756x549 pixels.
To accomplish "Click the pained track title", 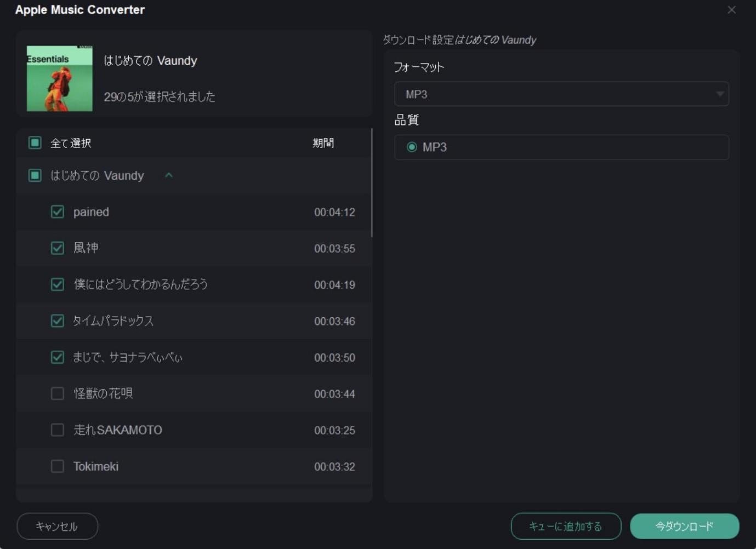I will click(x=91, y=212).
